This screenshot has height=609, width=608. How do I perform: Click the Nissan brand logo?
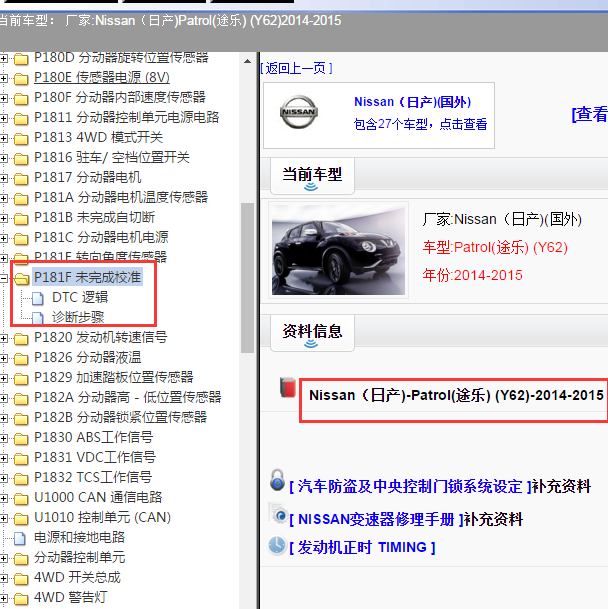[x=299, y=112]
